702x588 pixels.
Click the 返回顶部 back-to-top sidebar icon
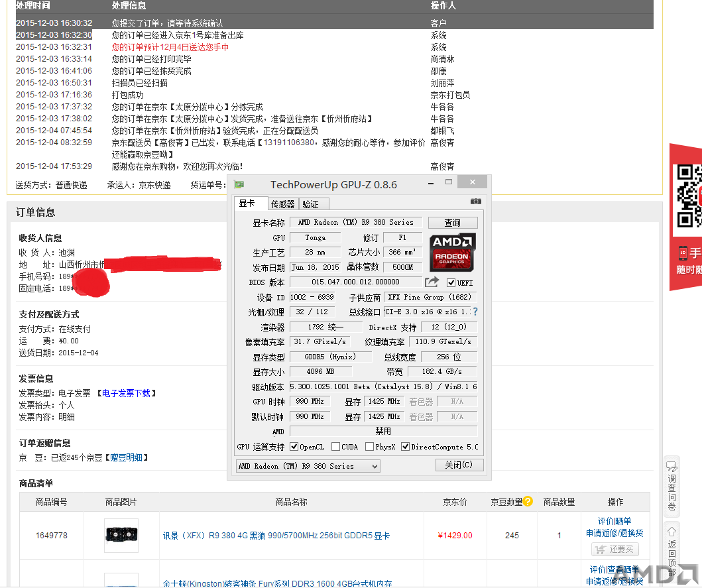672,552
